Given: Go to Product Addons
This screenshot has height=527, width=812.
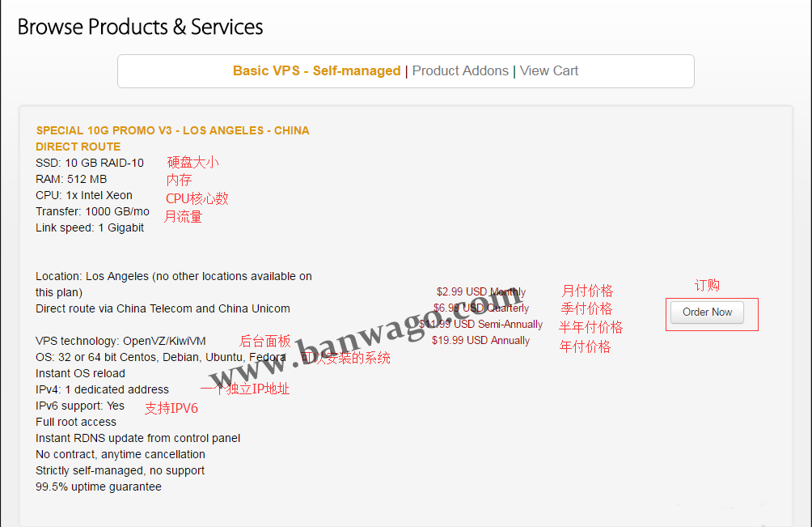Looking at the screenshot, I should pyautogui.click(x=460, y=71).
